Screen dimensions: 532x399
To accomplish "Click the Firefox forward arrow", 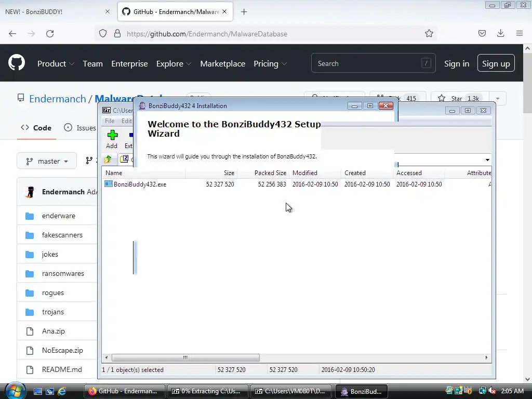I will pyautogui.click(x=31, y=34).
